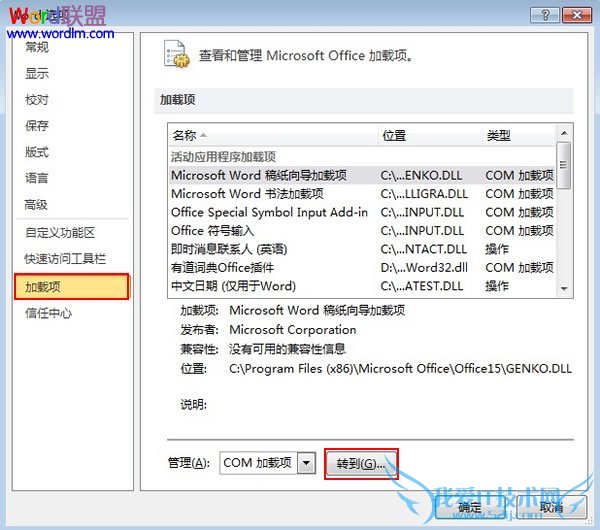The image size is (600, 530).
Task: Open 语言 settings
Action: (x=37, y=178)
